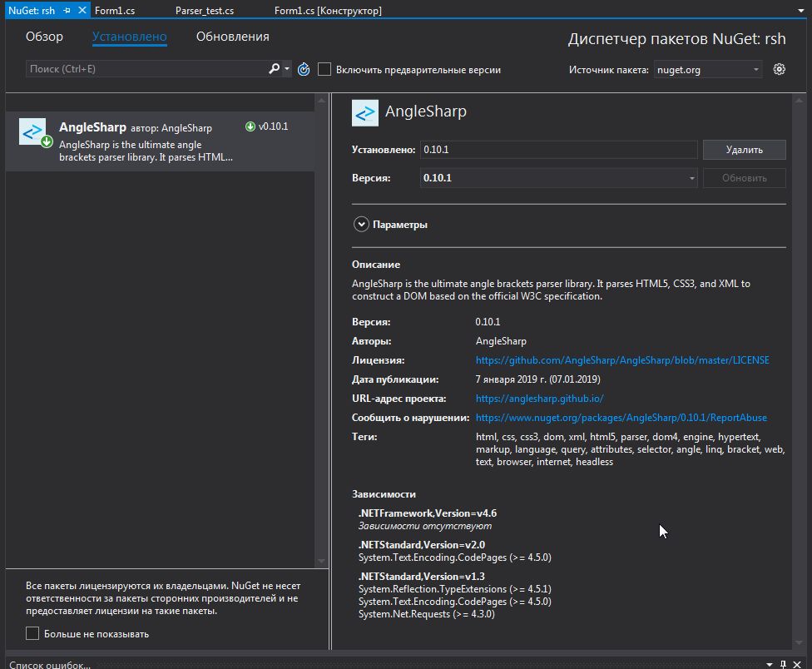Click installed version v0.10.1 green indicator
This screenshot has width=812, height=669.
pos(250,126)
